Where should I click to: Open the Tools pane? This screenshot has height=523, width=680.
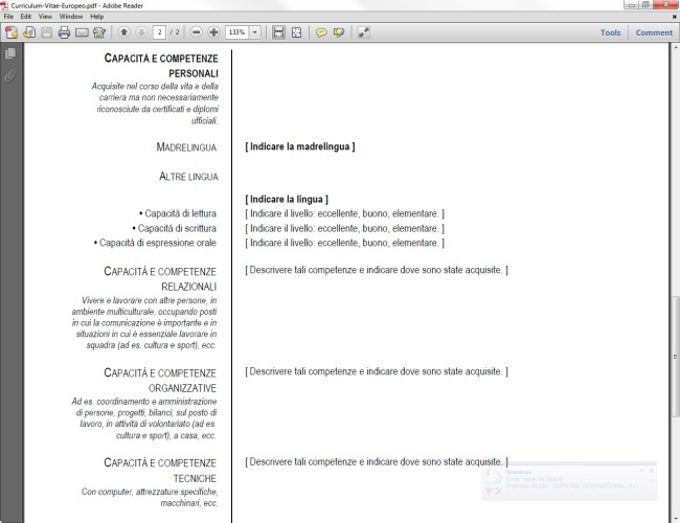610,33
